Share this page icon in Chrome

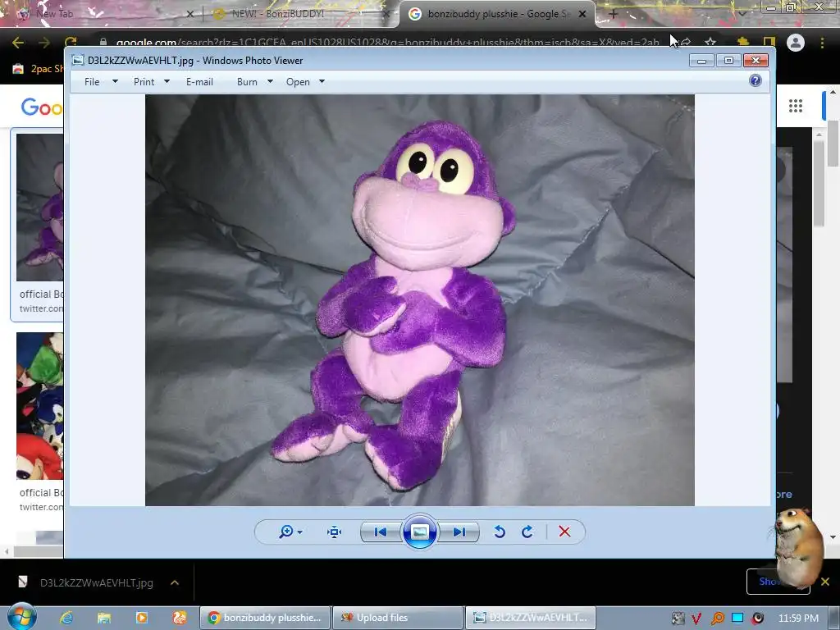pos(686,43)
